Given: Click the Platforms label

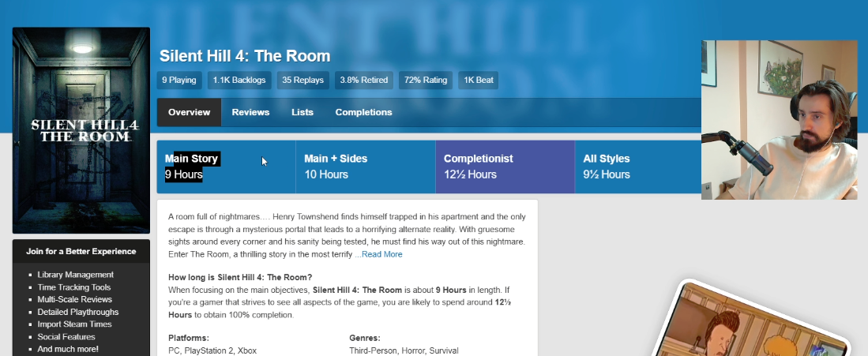Looking at the screenshot, I should click(x=188, y=338).
